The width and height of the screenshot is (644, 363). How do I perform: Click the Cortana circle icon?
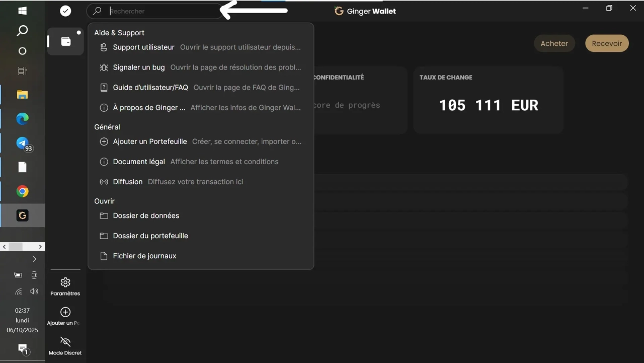[x=22, y=51]
